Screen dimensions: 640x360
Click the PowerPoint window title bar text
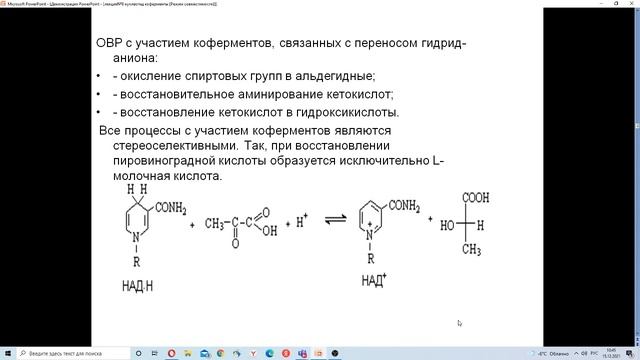(112, 4)
